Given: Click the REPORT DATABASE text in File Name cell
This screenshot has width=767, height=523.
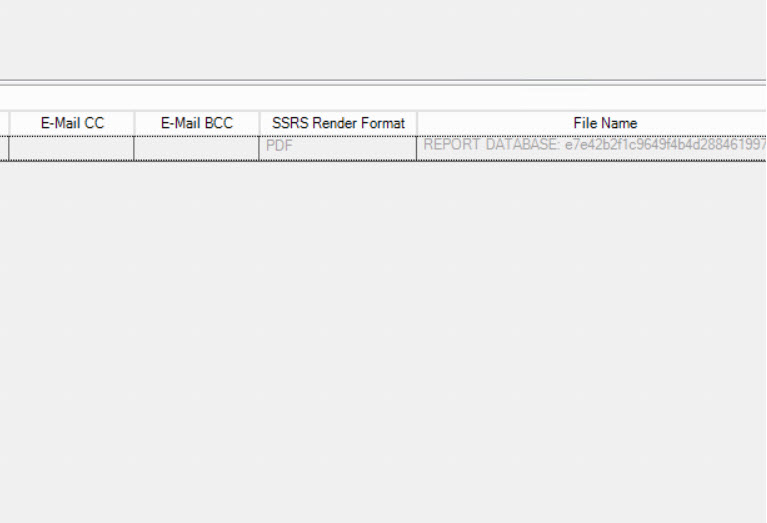Looking at the screenshot, I should click(491, 145).
